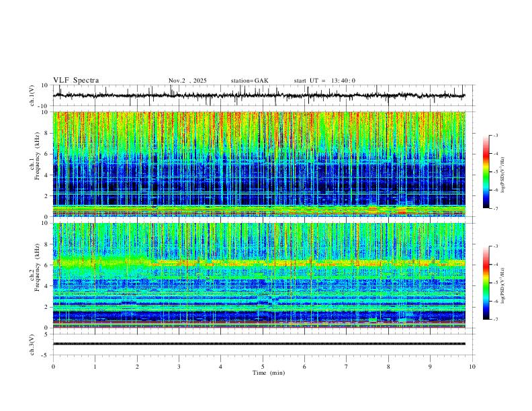Viewport: 532px width, 411px height.
Task: Click the "-6" label on ch.2 colorbar
Action: (x=496, y=301)
